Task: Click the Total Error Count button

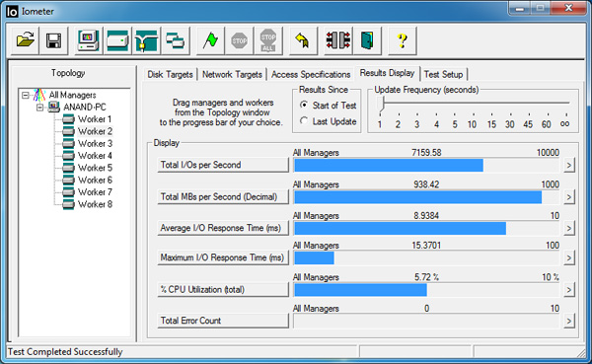Action: coord(223,321)
